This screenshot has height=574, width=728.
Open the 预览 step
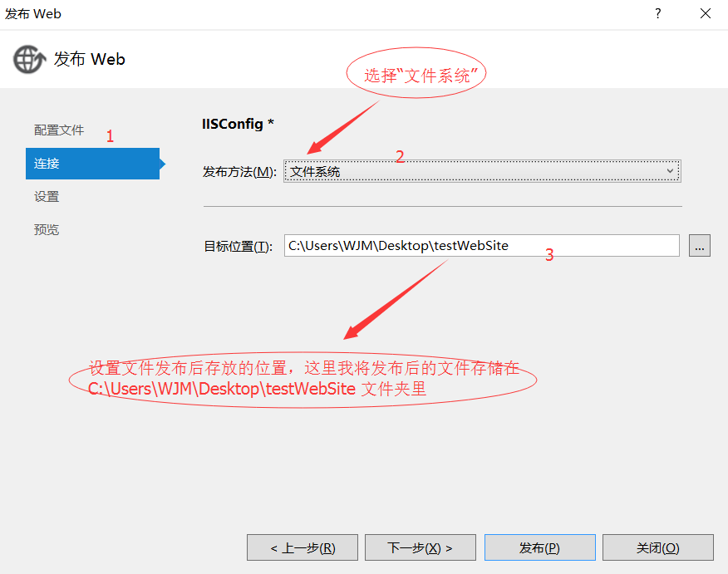[47, 229]
